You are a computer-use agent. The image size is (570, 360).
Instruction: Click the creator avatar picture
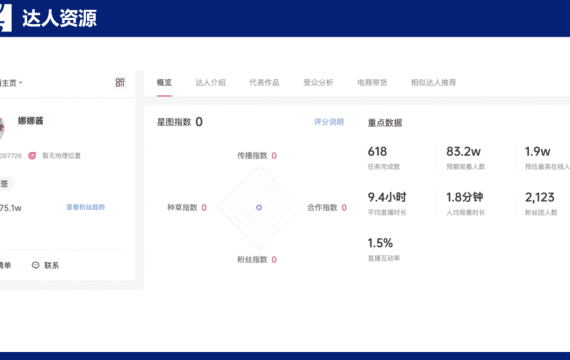click(x=1, y=127)
